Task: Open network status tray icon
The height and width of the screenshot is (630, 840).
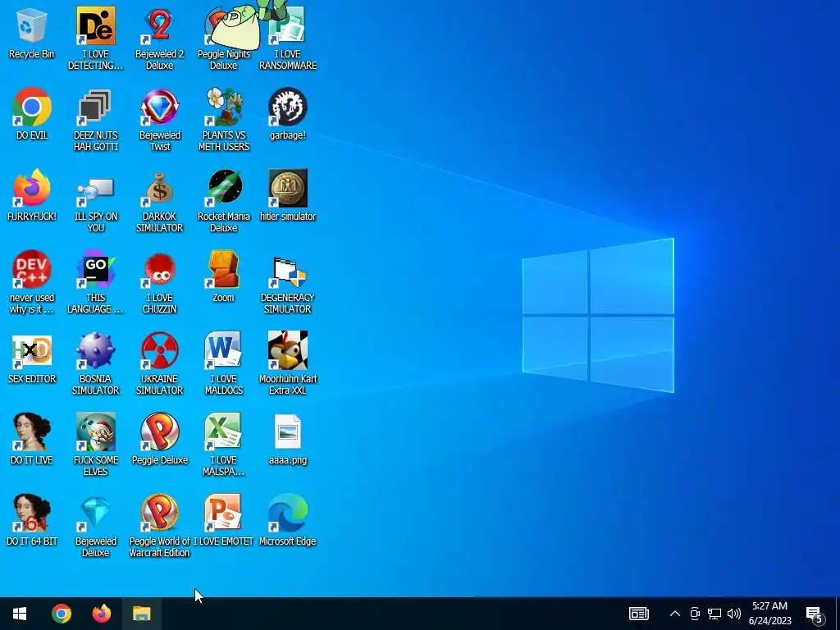Action: [x=714, y=614]
